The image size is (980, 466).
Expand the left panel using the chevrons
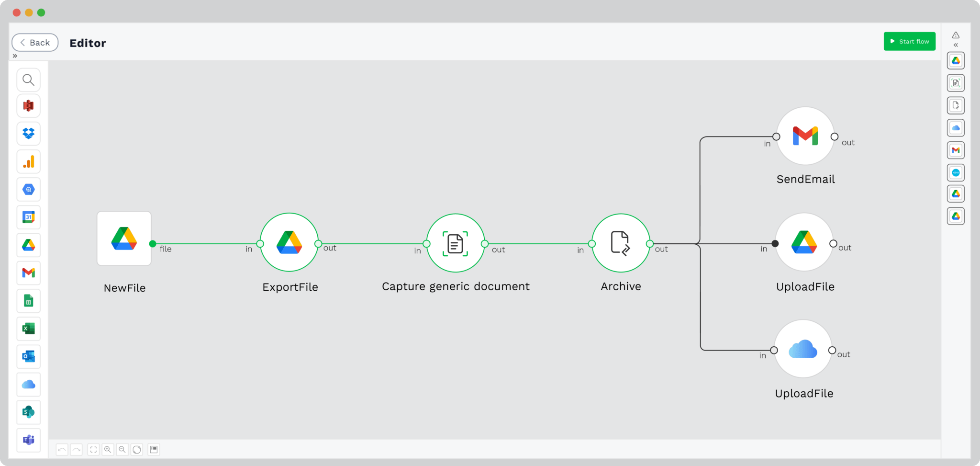click(15, 56)
